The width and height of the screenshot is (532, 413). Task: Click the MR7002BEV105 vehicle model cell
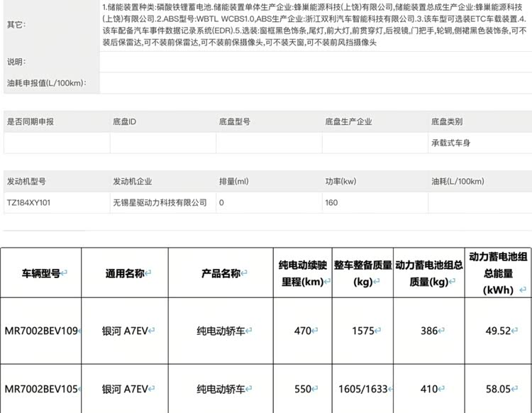[41, 389]
